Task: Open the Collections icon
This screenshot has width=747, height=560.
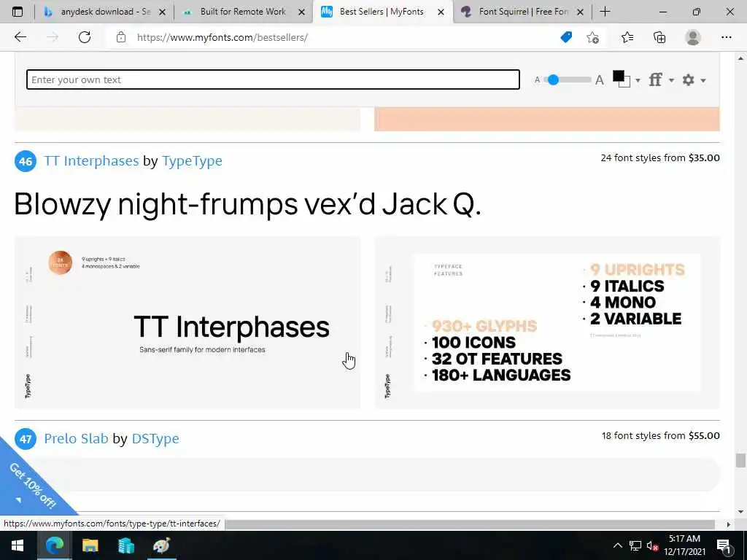Action: pos(659,37)
